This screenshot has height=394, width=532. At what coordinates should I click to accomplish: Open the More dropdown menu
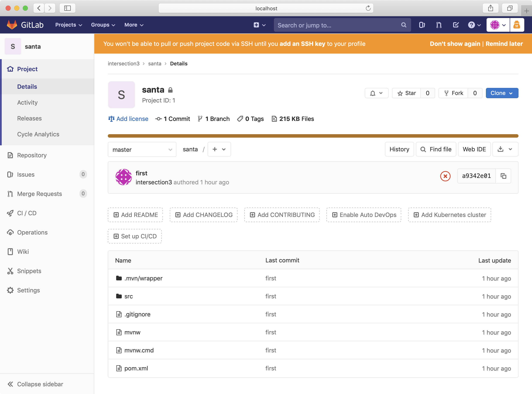[x=134, y=25]
